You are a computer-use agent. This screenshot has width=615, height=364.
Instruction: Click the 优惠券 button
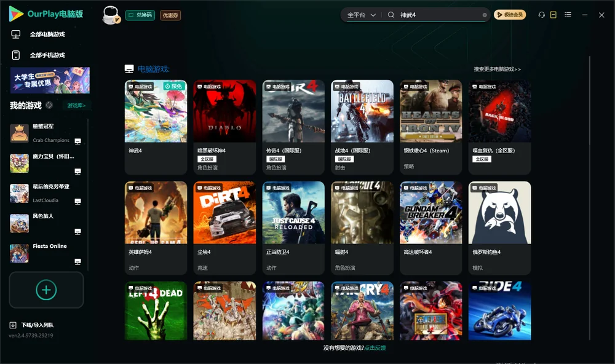coord(170,15)
